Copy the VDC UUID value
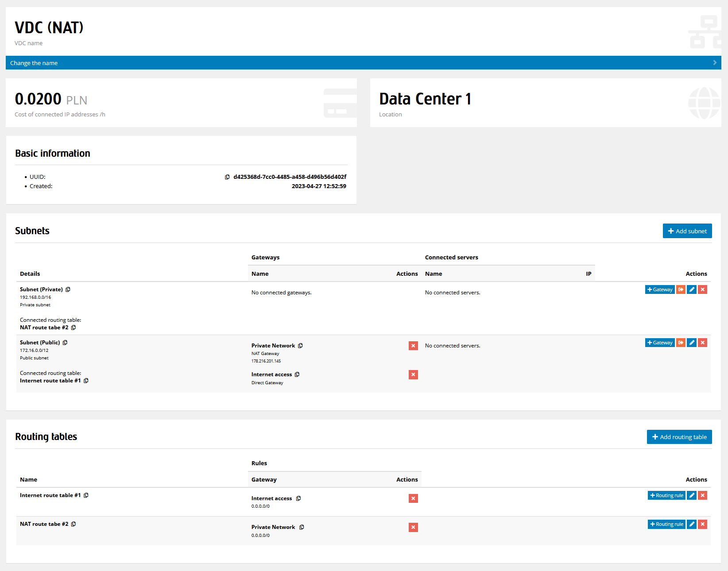The width and height of the screenshot is (728, 571). pyautogui.click(x=227, y=177)
